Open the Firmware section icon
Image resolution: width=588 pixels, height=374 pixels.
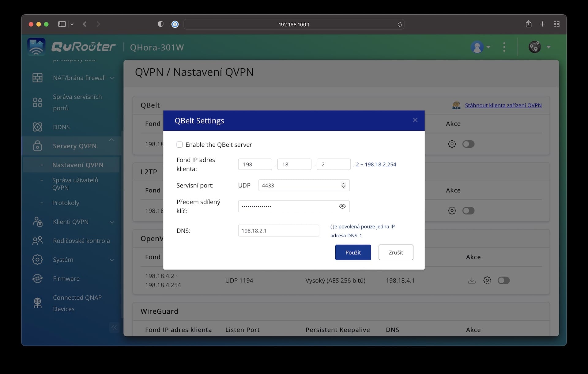click(37, 278)
